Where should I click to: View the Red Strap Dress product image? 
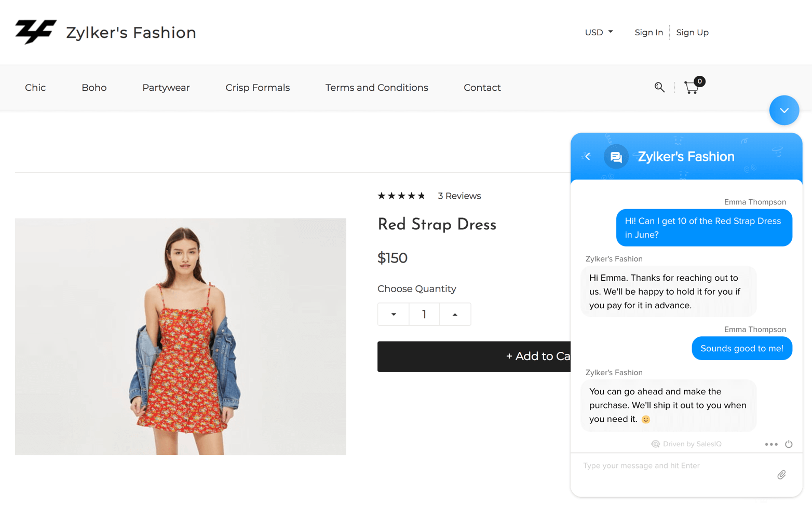(180, 336)
